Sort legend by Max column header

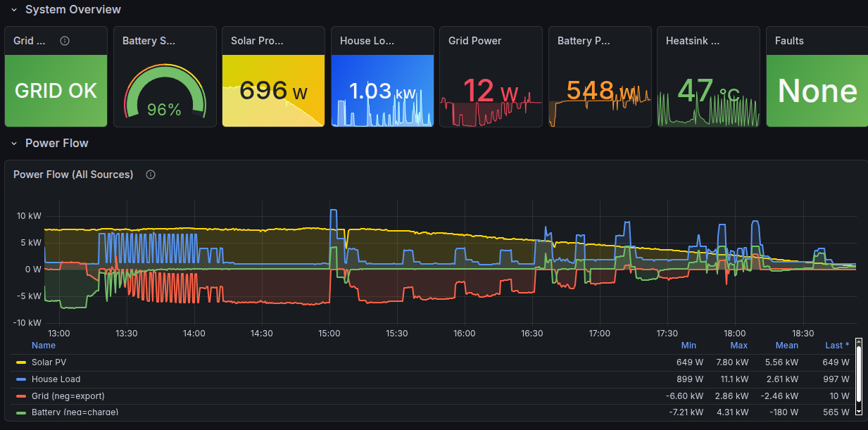[739, 346]
